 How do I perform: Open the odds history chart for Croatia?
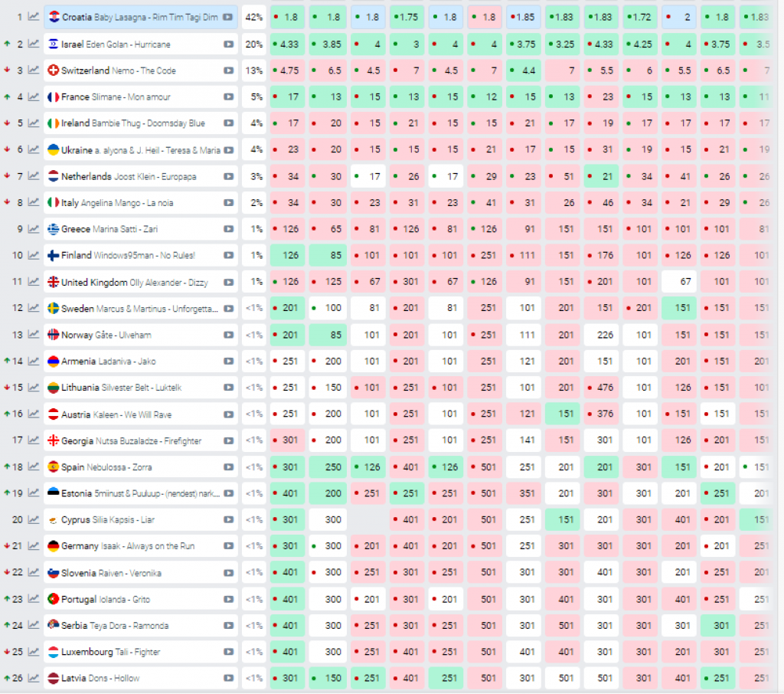tap(33, 18)
